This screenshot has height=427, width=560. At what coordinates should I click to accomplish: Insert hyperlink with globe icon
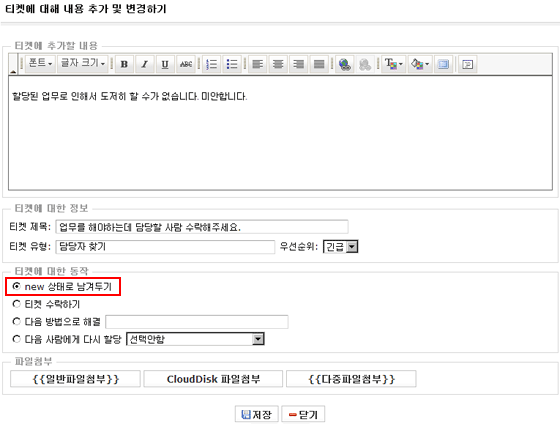coord(345,64)
